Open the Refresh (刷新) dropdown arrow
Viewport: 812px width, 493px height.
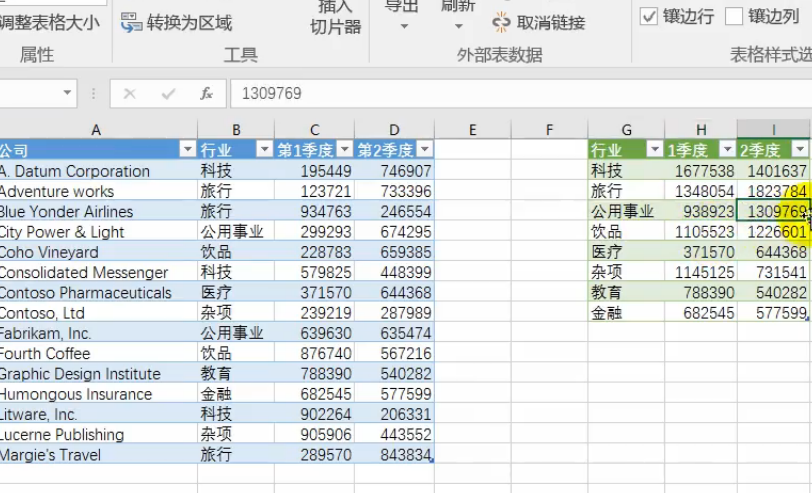[458, 26]
